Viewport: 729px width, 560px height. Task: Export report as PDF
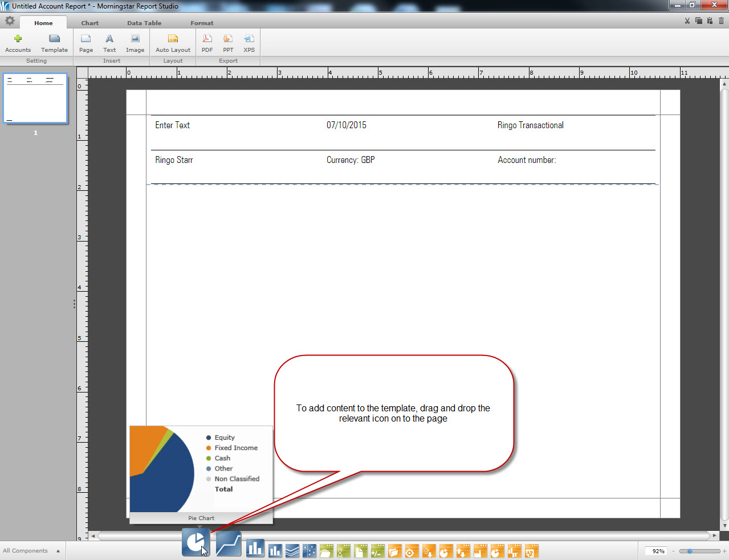207,43
